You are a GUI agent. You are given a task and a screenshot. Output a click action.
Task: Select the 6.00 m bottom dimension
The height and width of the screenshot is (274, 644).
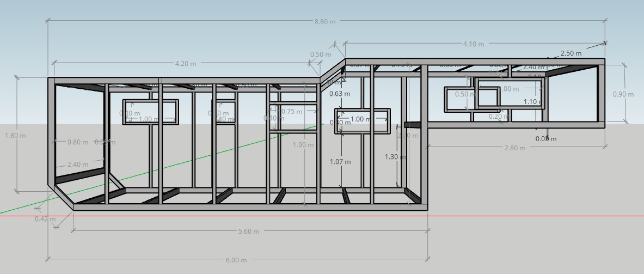tap(236, 260)
